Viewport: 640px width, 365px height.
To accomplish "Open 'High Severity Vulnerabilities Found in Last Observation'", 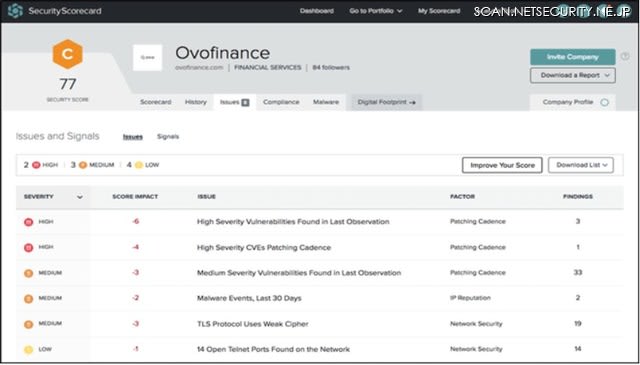I will coord(293,222).
